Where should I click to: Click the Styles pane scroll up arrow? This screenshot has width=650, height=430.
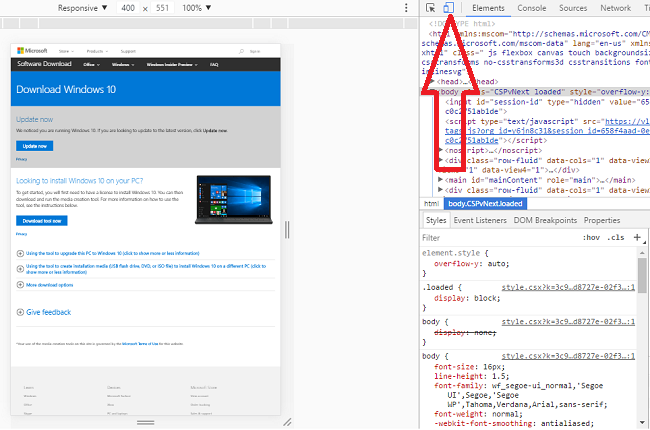pyautogui.click(x=642, y=252)
